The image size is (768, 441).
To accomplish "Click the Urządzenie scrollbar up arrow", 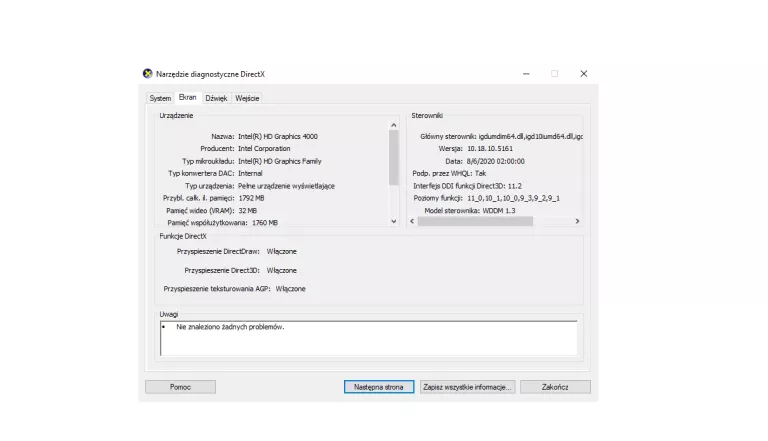I will tap(393, 126).
